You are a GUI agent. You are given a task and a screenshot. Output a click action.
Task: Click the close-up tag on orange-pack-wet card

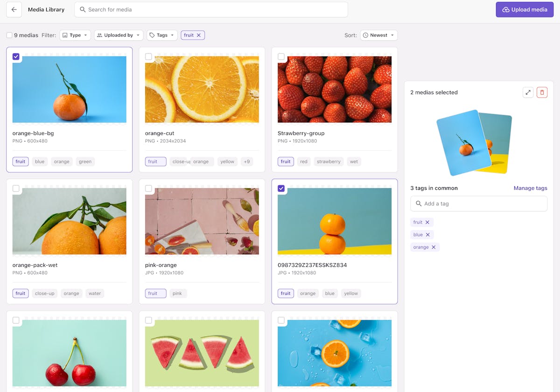coord(44,294)
